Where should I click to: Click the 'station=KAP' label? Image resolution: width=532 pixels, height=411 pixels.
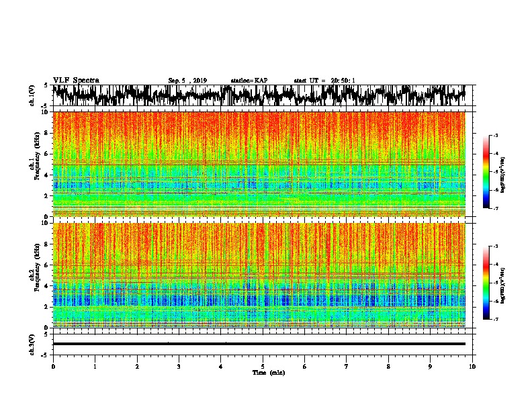pos(249,81)
